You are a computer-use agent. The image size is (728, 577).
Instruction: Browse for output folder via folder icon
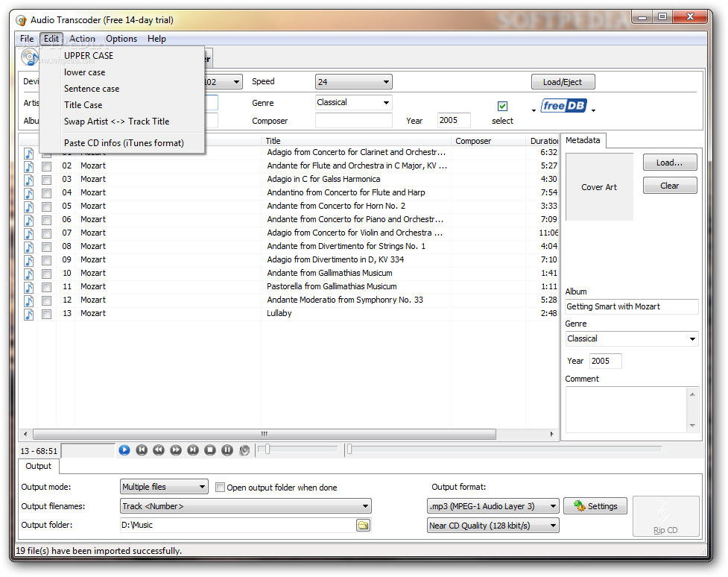click(x=363, y=526)
